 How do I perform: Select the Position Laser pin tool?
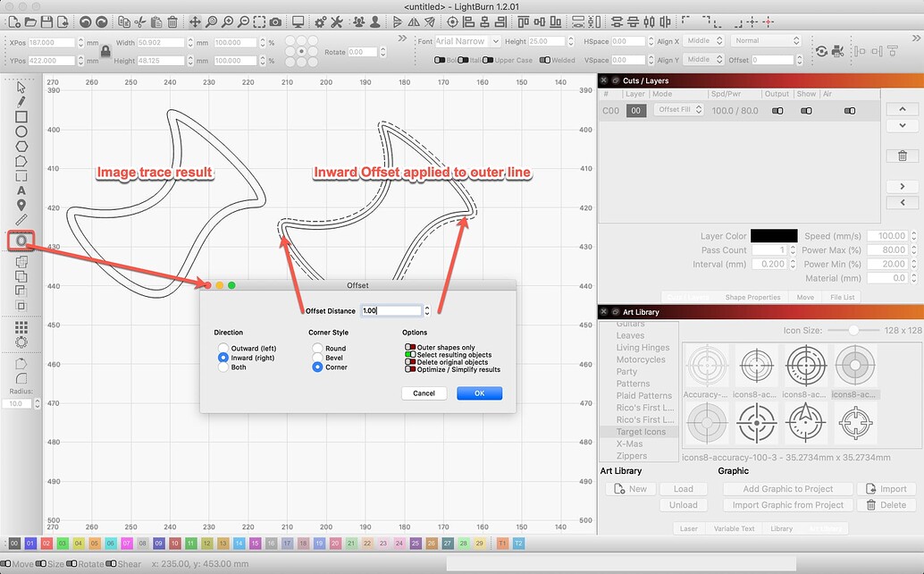[21, 205]
